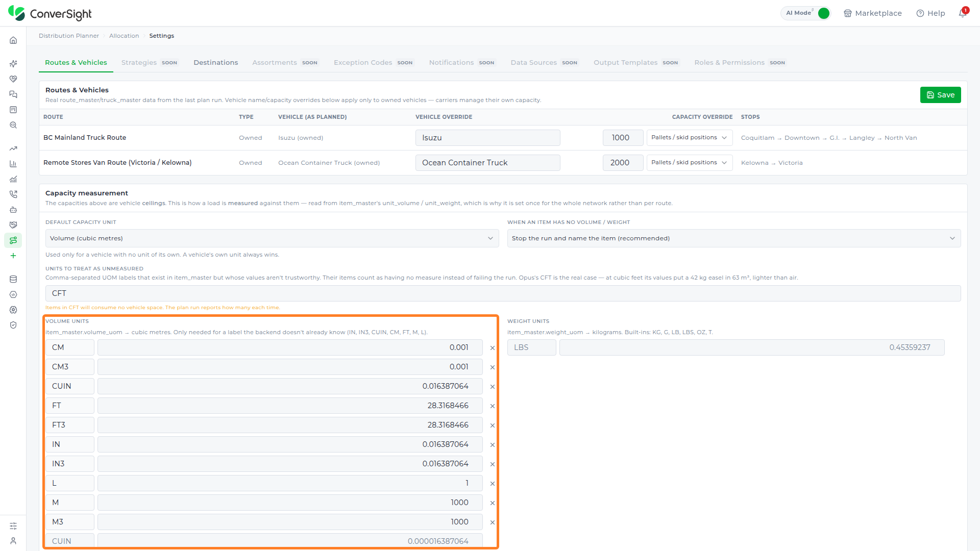The image size is (980, 551).
Task: Open the robot bot sidebar icon
Action: coord(13,210)
